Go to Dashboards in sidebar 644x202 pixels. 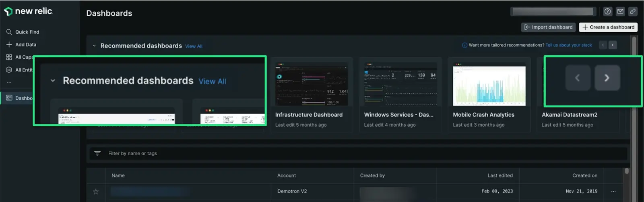tap(19, 98)
